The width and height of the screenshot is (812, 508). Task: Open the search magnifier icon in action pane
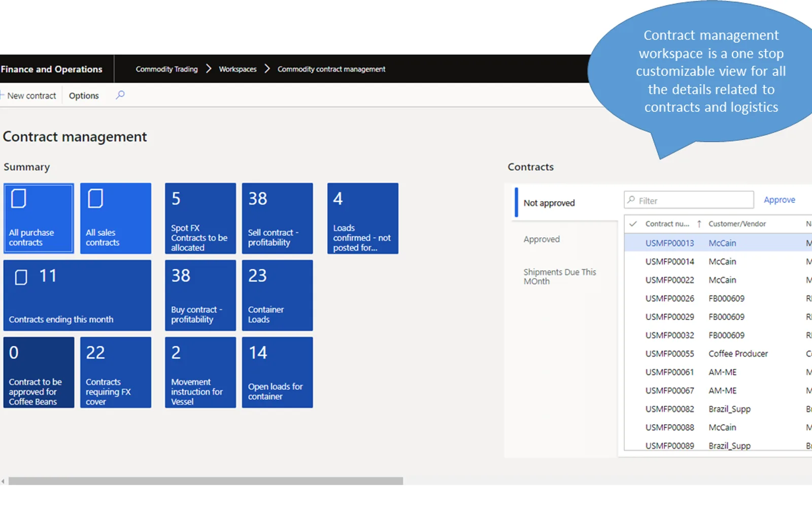coord(120,95)
